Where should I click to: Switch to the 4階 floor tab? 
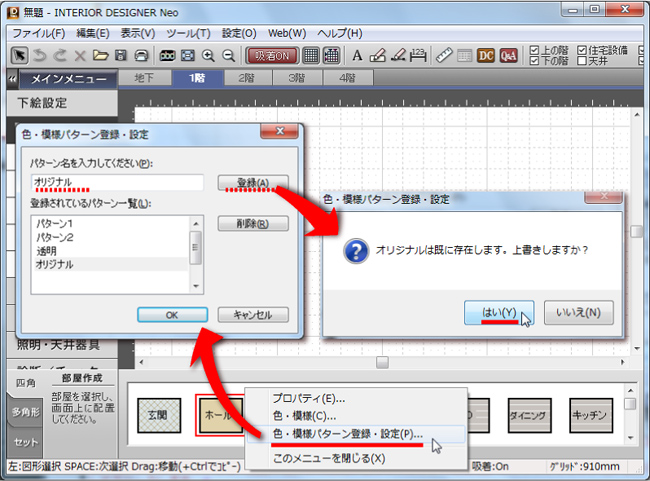tap(348, 78)
